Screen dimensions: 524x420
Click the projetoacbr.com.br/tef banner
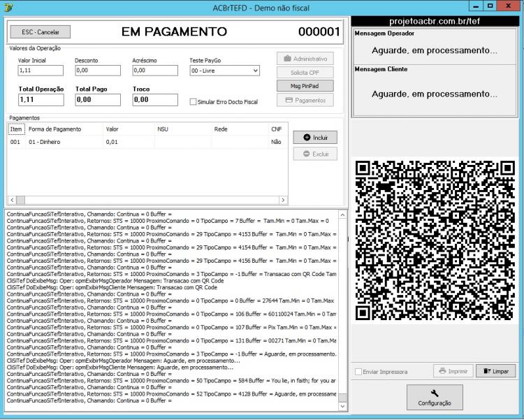pyautogui.click(x=435, y=21)
